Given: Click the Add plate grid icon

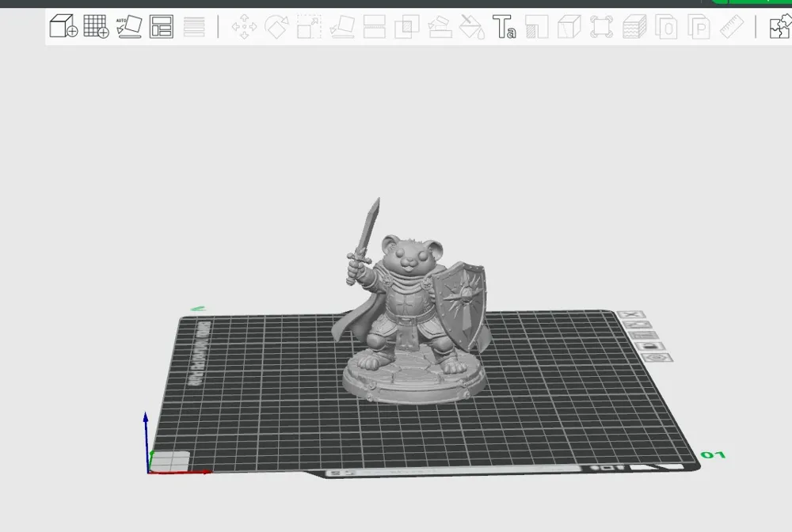Looking at the screenshot, I should tap(96, 26).
